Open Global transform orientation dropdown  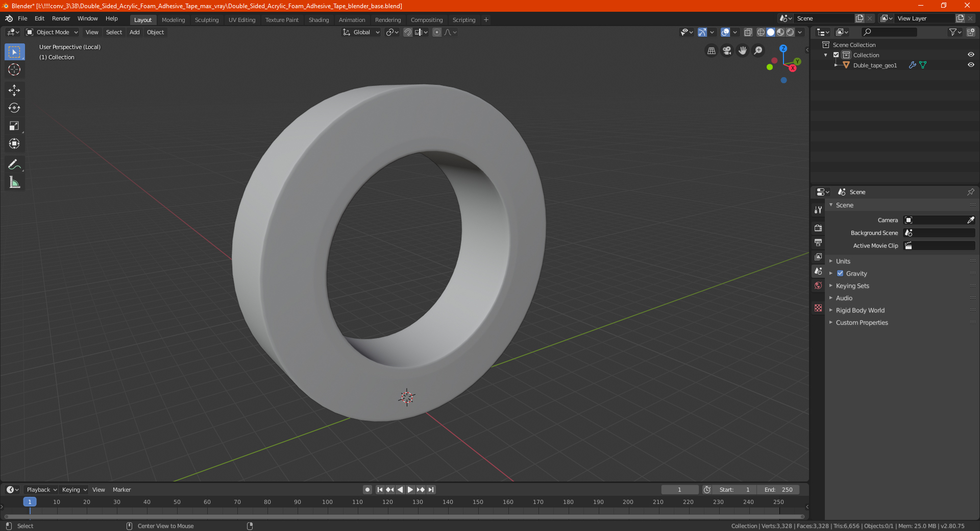361,32
